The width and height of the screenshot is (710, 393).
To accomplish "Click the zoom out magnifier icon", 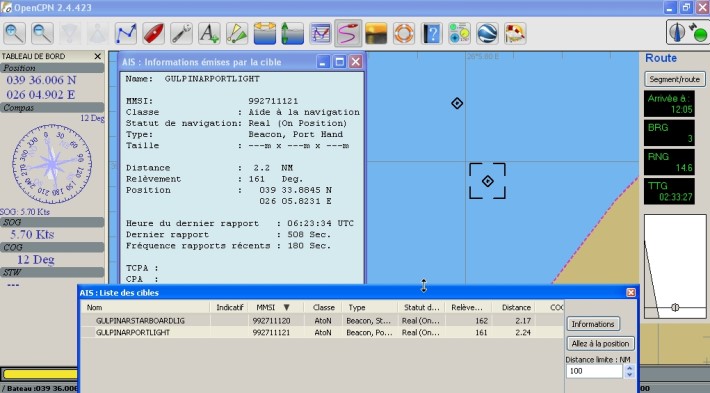I will click(42, 33).
